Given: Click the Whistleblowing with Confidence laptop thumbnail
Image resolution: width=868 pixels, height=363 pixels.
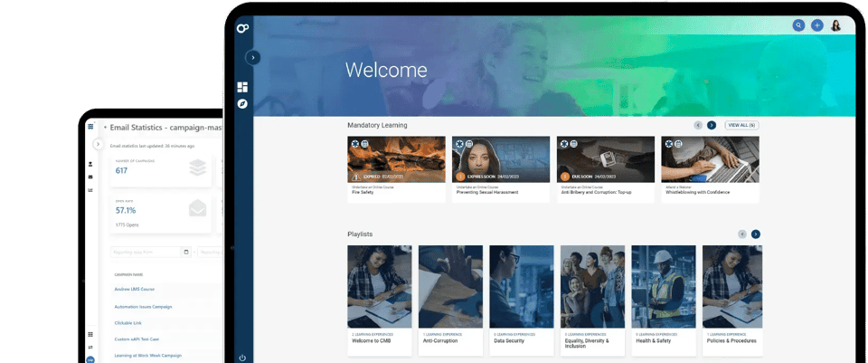Looking at the screenshot, I should [711, 159].
